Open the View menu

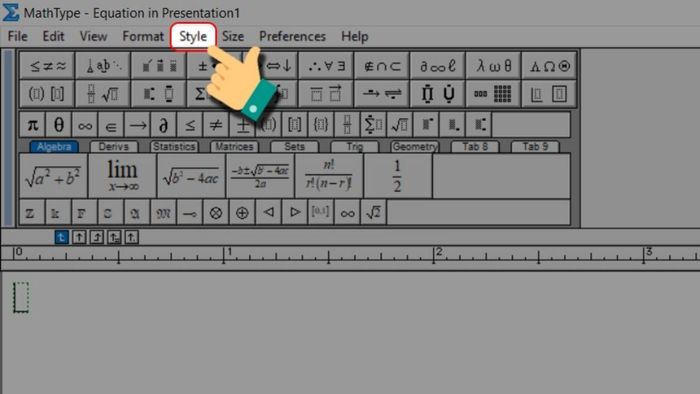(x=93, y=36)
